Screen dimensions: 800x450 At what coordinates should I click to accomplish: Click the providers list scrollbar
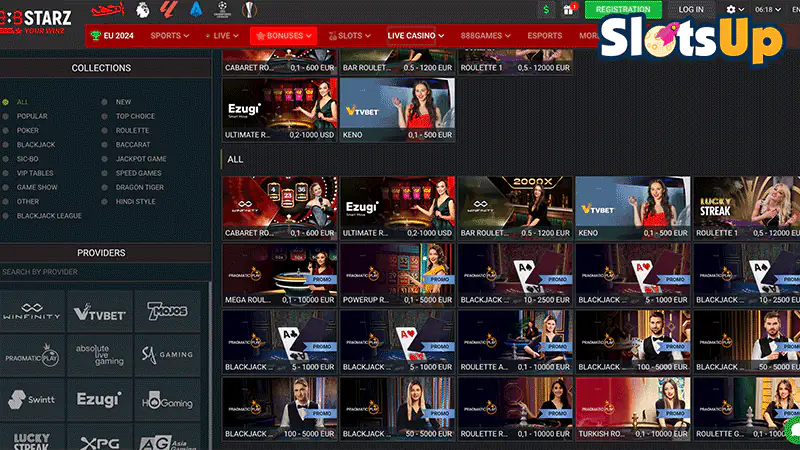pyautogui.click(x=210, y=365)
